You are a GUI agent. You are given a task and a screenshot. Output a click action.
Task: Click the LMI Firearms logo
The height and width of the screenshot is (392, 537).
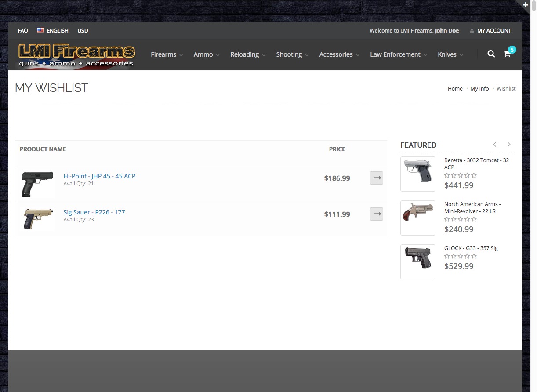coord(76,55)
